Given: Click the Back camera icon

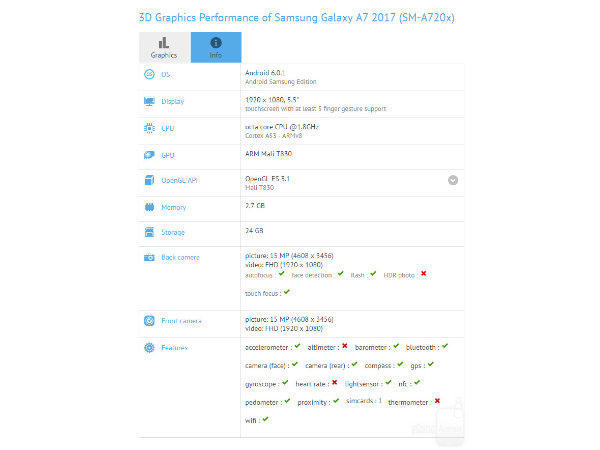Looking at the screenshot, I should pyautogui.click(x=149, y=257).
